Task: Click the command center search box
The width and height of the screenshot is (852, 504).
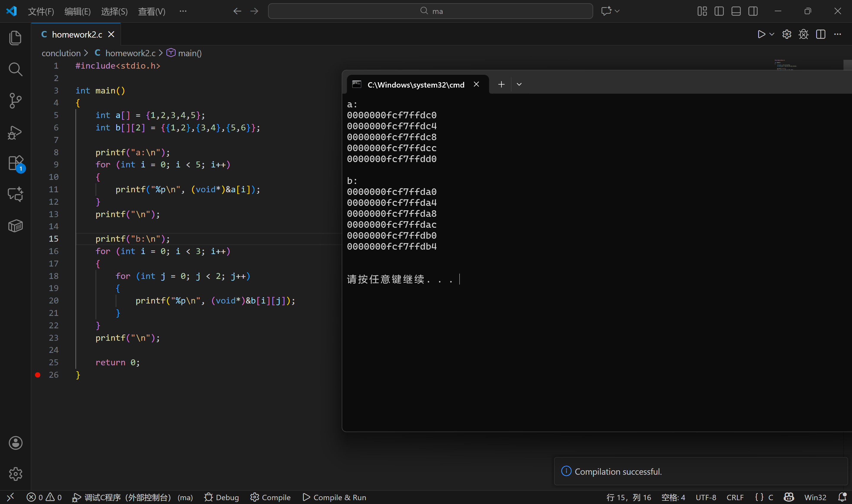Action: (x=430, y=11)
